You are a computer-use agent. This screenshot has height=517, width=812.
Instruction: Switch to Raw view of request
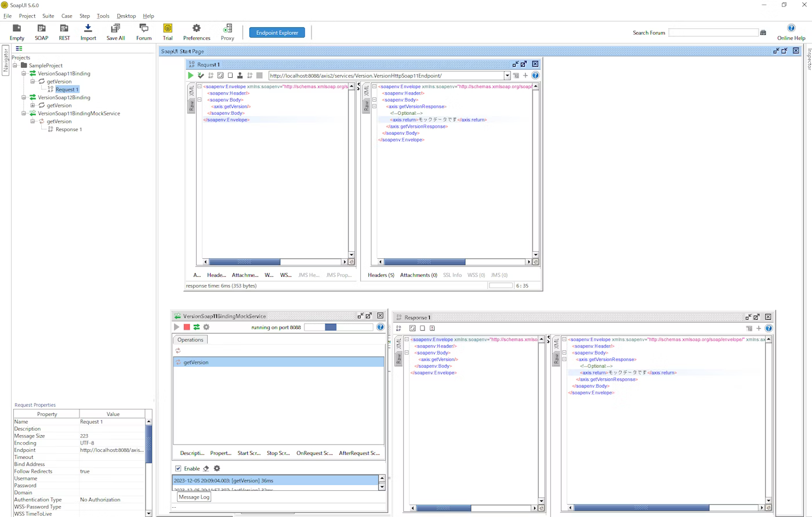click(191, 105)
